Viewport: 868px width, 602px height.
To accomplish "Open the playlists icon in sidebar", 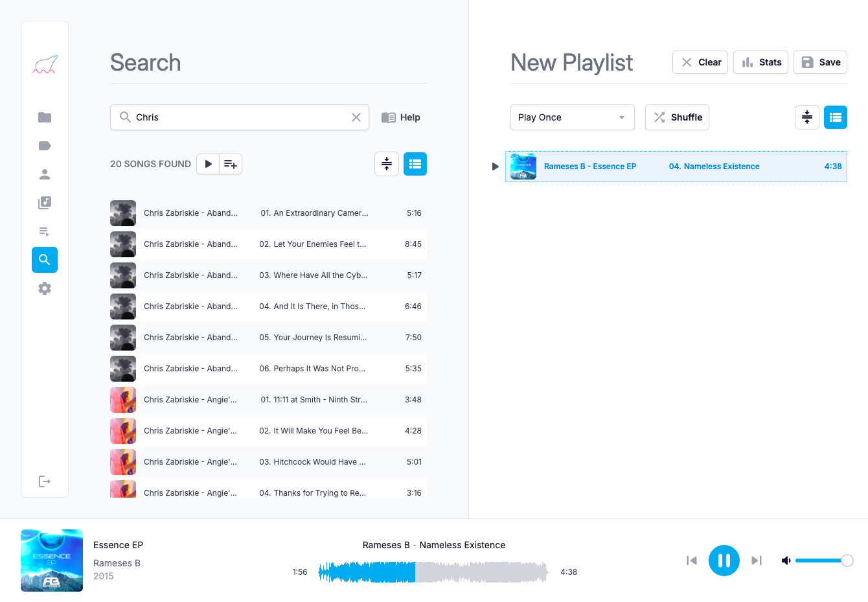I will point(45,231).
